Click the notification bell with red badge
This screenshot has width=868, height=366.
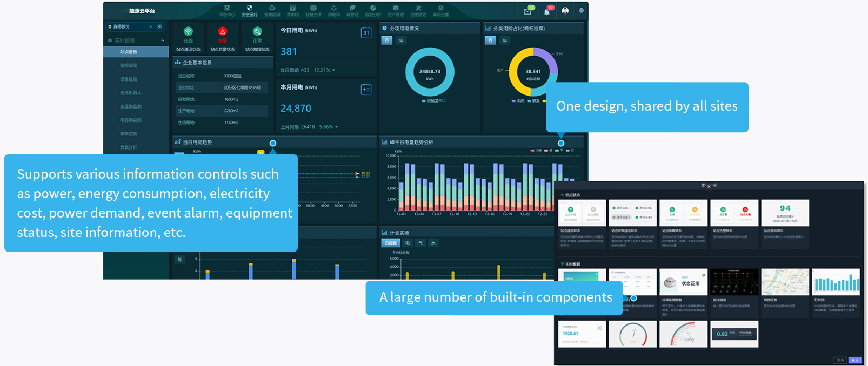point(547,11)
